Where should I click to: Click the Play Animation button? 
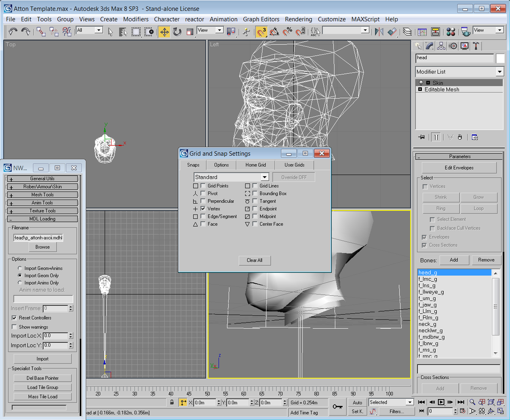point(441,402)
